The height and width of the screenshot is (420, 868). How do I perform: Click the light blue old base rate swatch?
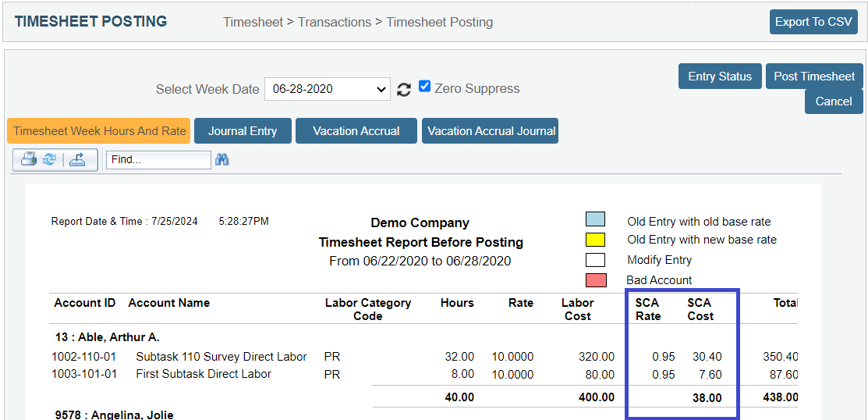(595, 219)
